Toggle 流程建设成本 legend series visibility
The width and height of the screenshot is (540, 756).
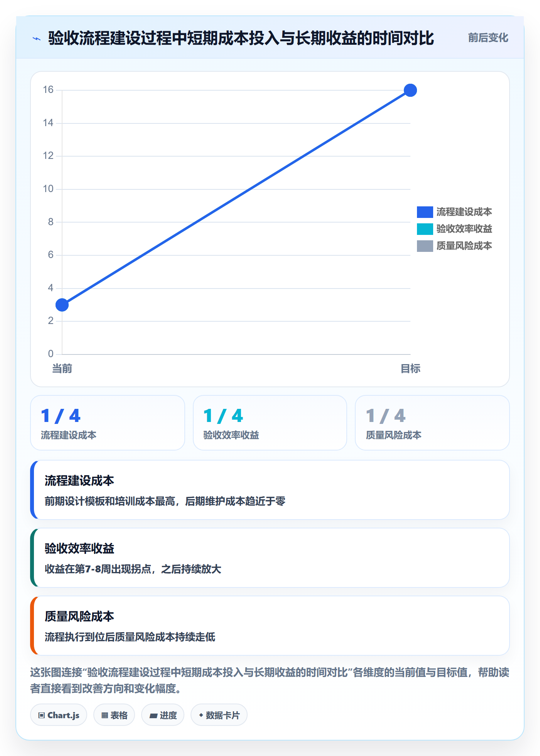click(x=454, y=212)
